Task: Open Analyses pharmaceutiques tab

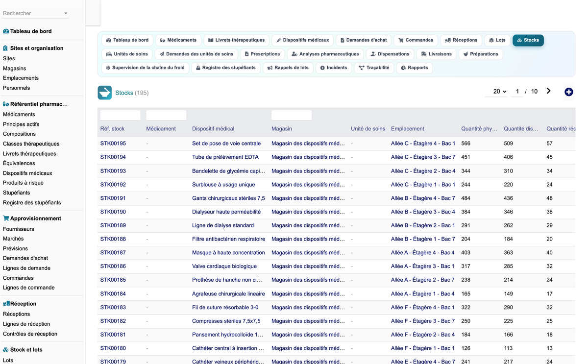Action: point(325,54)
